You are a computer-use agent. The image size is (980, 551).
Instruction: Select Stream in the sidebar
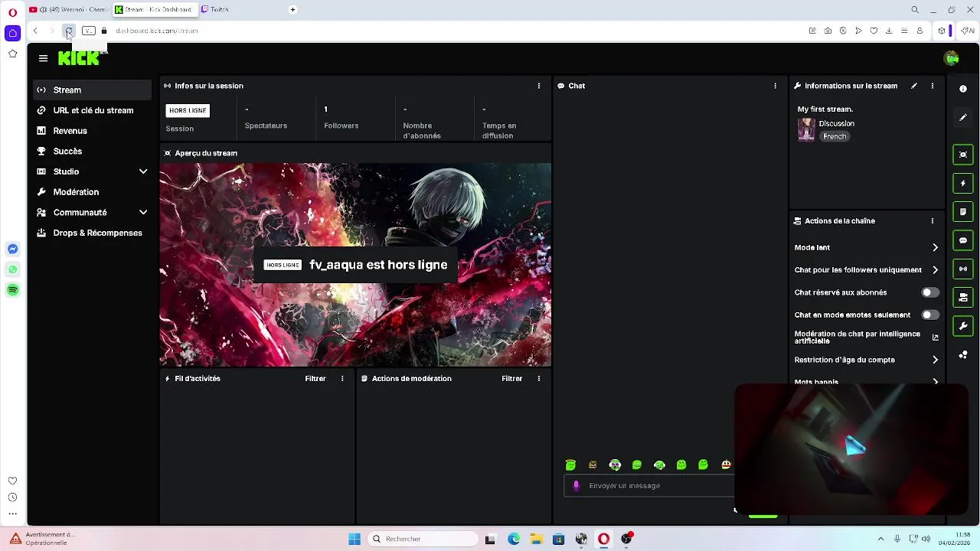pyautogui.click(x=93, y=90)
